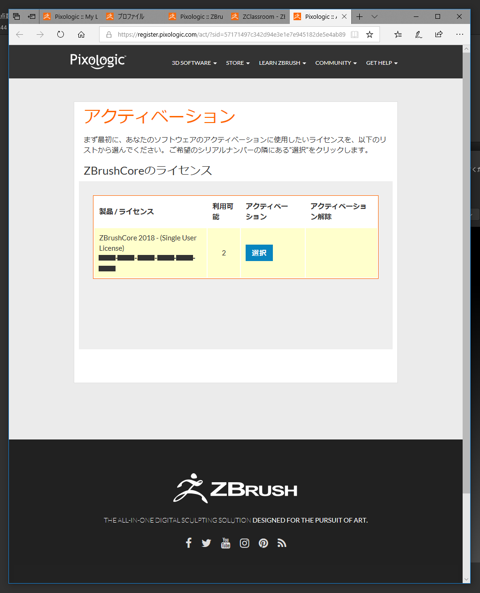480x593 pixels.
Task: Click the ZBrush footer logo
Action: [x=235, y=489]
